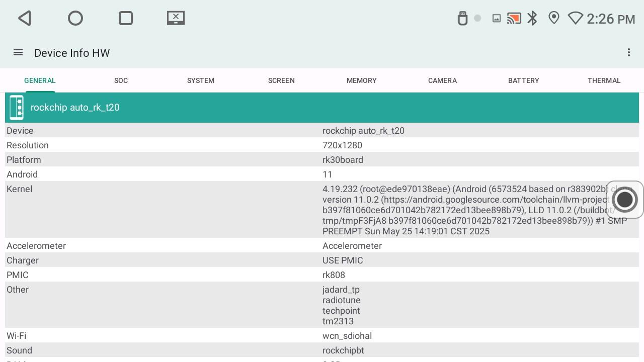Tap the rockchip device icon in header
The width and height of the screenshot is (644, 362).
(17, 108)
